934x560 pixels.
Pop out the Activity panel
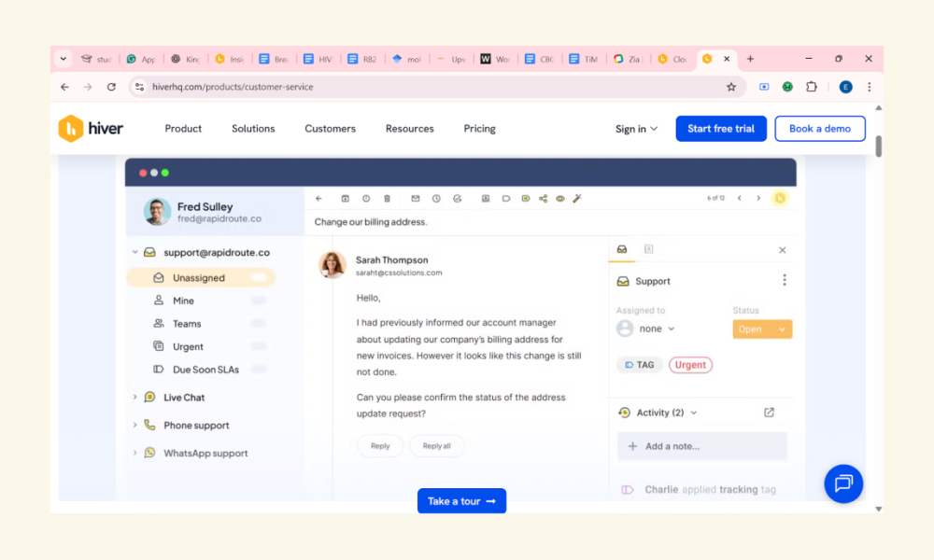pos(769,413)
